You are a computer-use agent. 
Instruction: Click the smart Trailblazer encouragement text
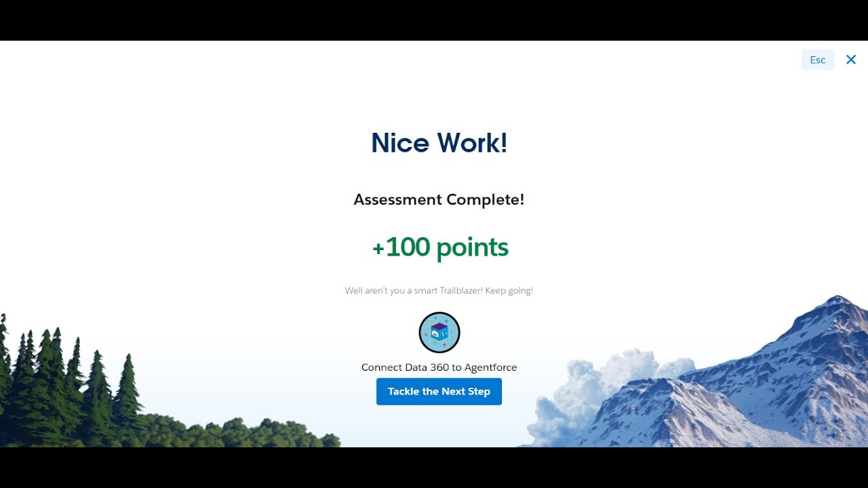coord(439,291)
